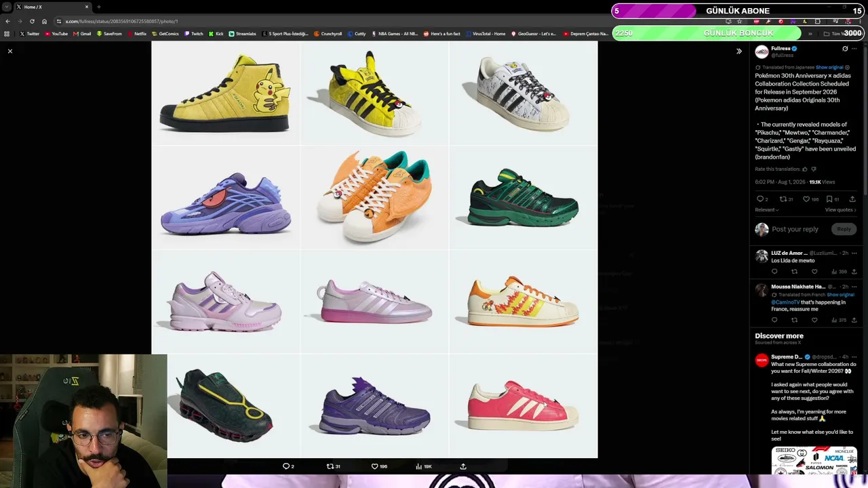This screenshot has width=868, height=488.
Task: Close the photo viewer with the X icon
Action: 10,51
